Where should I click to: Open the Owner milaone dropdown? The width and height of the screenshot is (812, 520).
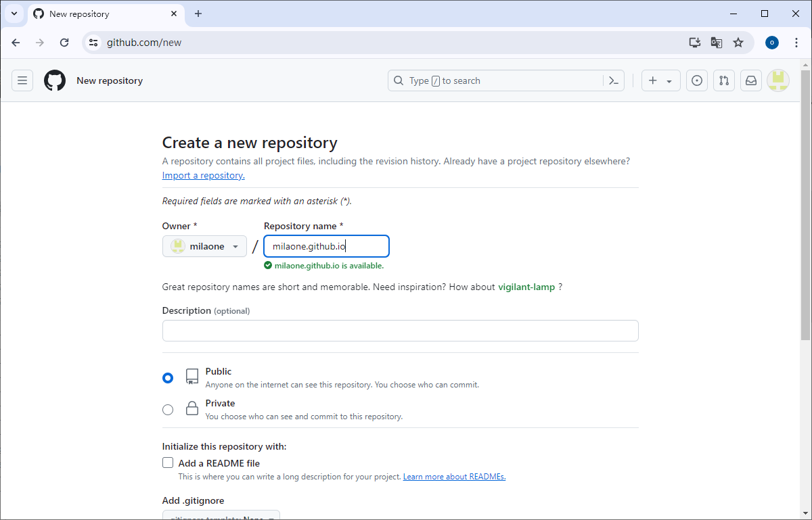coord(204,246)
